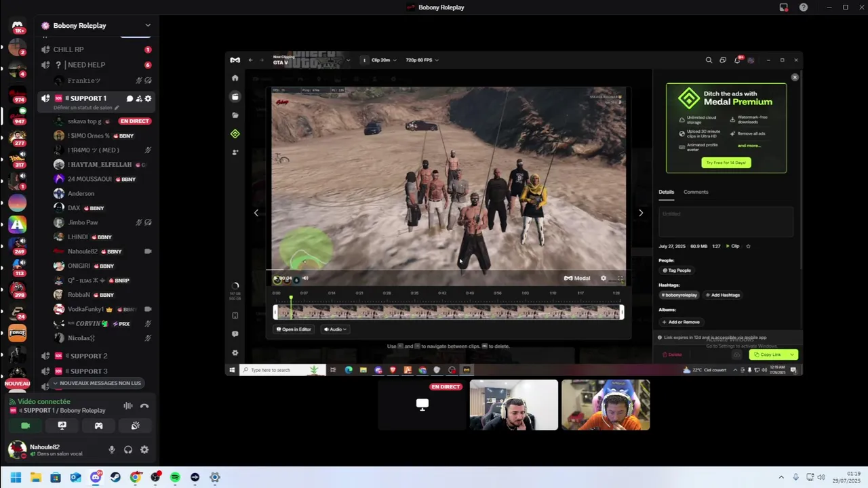The width and height of the screenshot is (868, 488).
Task: Expand the Bobony Roleplay server menu
Action: [x=147, y=26]
